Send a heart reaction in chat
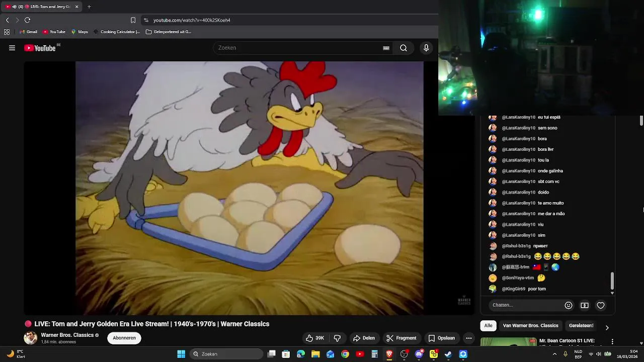The height and width of the screenshot is (362, 644). tap(601, 305)
